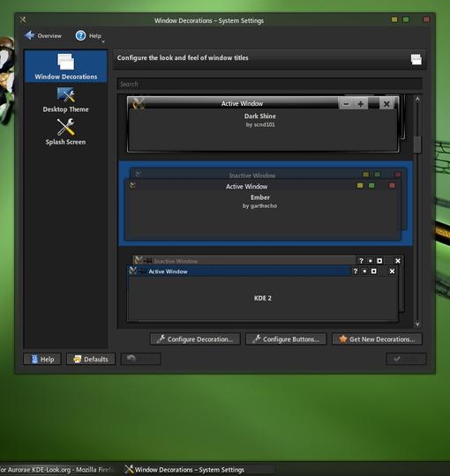Open Configure Buttons dialog
The height and width of the screenshot is (476, 450).
tap(286, 339)
